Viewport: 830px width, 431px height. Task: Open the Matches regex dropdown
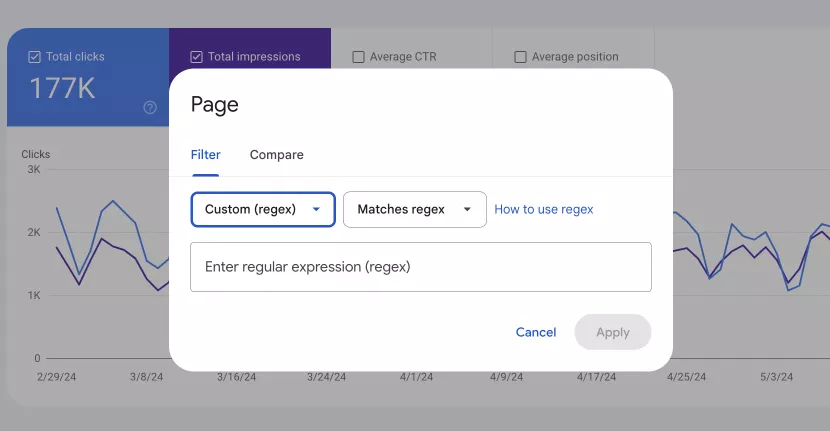coord(414,209)
